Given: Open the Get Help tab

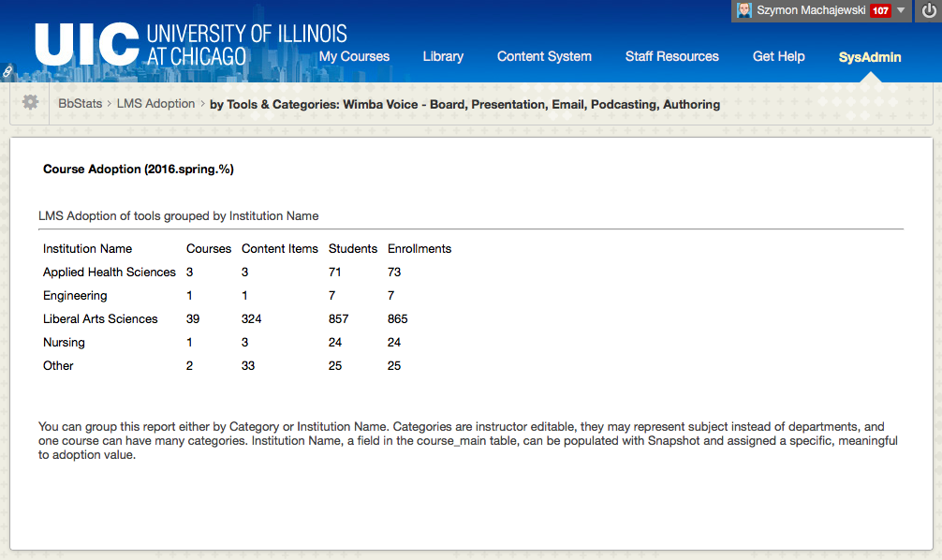Looking at the screenshot, I should point(778,56).
